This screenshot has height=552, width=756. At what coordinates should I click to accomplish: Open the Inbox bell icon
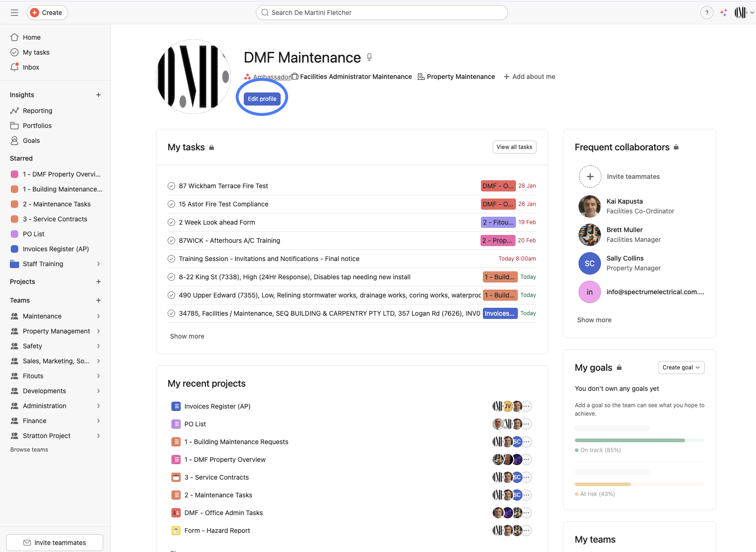(x=14, y=67)
